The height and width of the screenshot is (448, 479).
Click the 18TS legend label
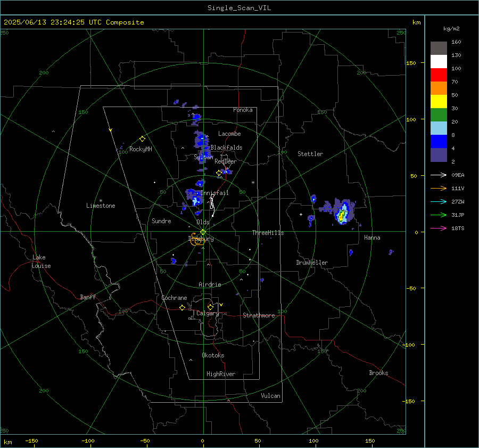point(458,228)
